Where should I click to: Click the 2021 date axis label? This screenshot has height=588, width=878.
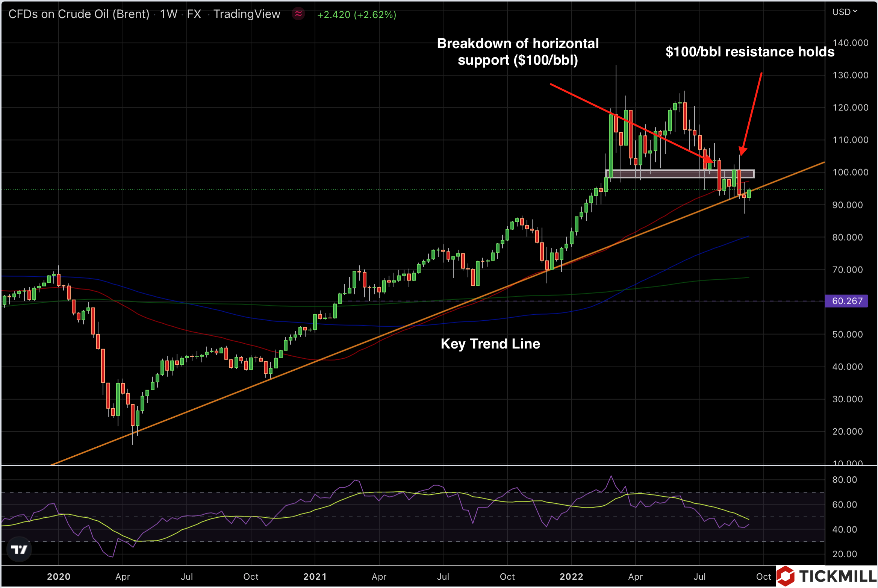pos(315,576)
